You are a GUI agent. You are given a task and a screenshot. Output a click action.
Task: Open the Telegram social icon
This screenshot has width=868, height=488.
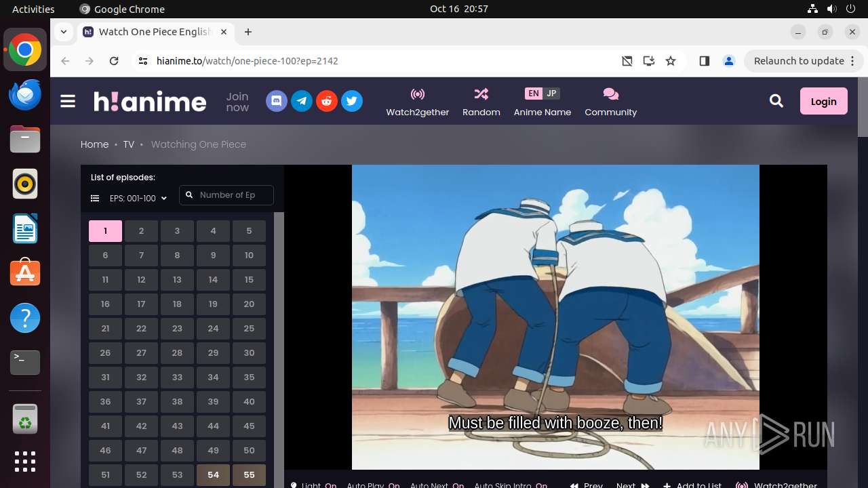(302, 101)
